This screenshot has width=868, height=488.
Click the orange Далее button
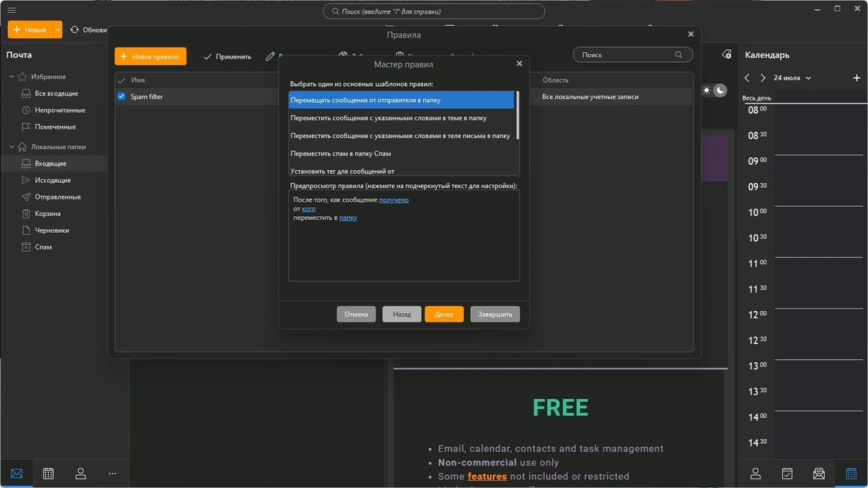pos(444,314)
